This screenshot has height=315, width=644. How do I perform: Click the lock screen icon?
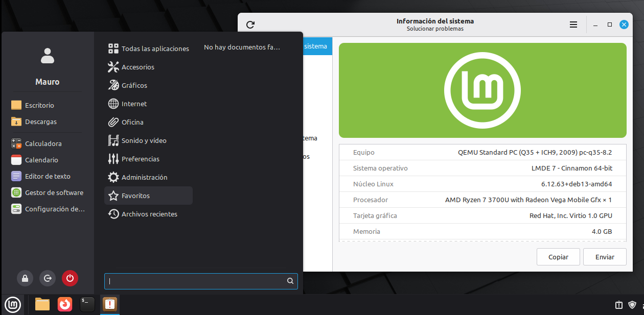25,278
